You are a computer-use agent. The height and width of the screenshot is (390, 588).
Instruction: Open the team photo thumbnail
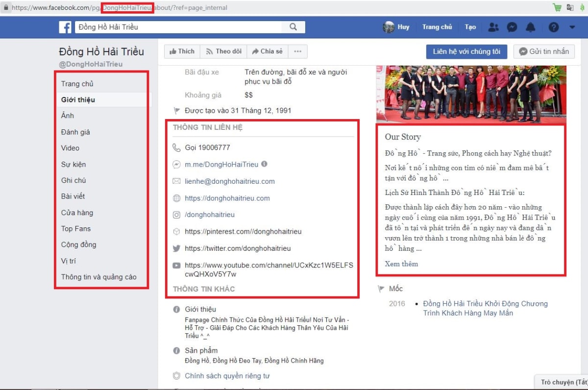click(x=471, y=94)
